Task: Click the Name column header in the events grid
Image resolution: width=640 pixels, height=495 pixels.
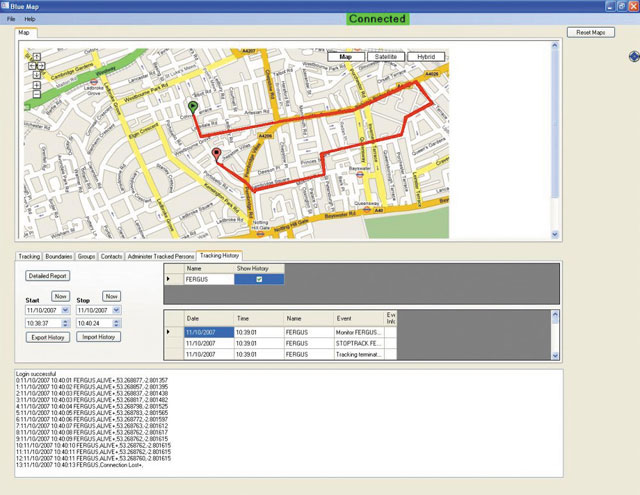Action: [309, 318]
